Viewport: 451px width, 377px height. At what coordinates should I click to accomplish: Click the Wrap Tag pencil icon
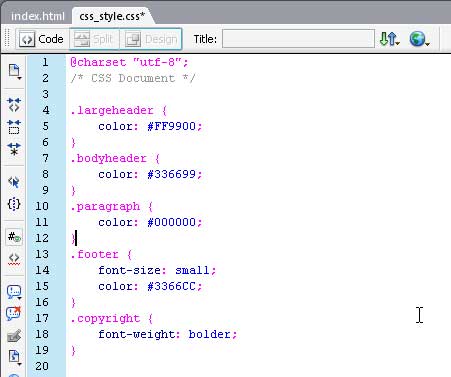(14, 336)
